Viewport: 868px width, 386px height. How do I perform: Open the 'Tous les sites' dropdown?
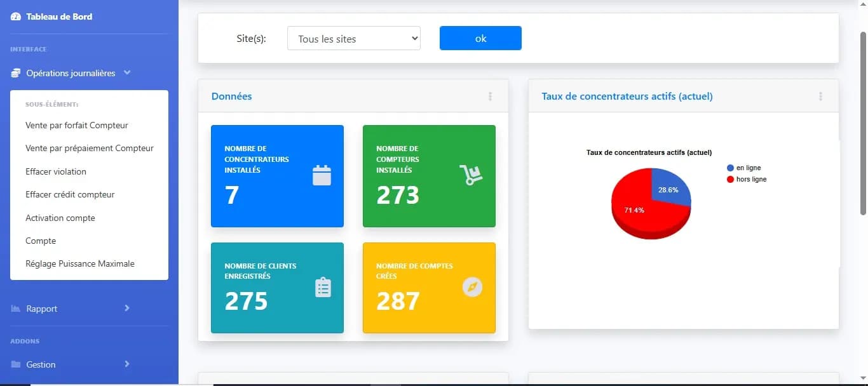click(354, 39)
